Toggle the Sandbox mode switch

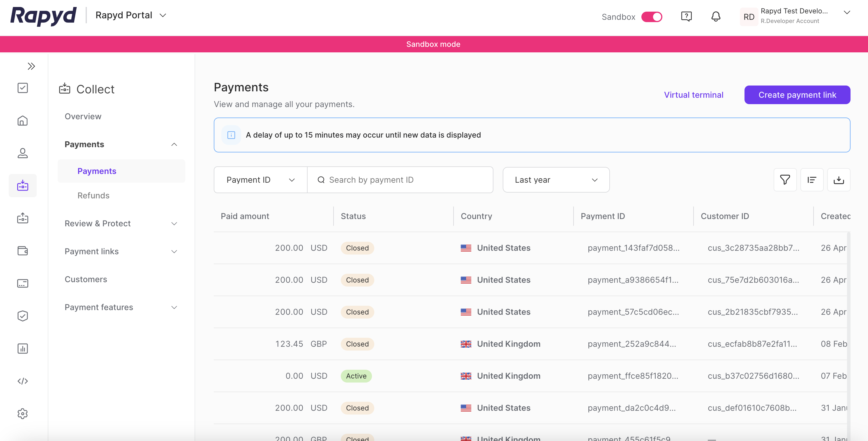point(651,17)
